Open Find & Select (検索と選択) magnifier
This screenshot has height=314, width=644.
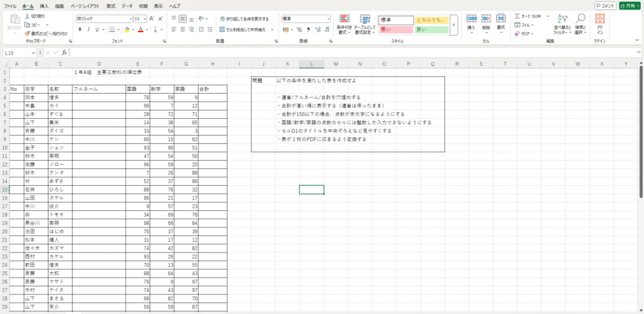(581, 19)
